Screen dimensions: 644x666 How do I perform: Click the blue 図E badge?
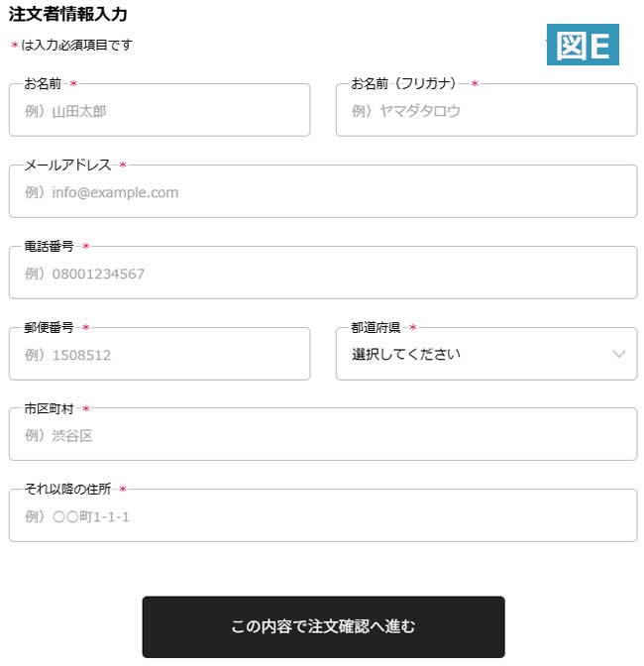pos(583,45)
